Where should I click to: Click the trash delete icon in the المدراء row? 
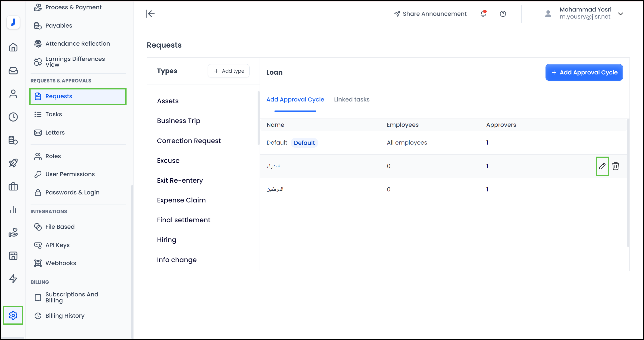(615, 166)
